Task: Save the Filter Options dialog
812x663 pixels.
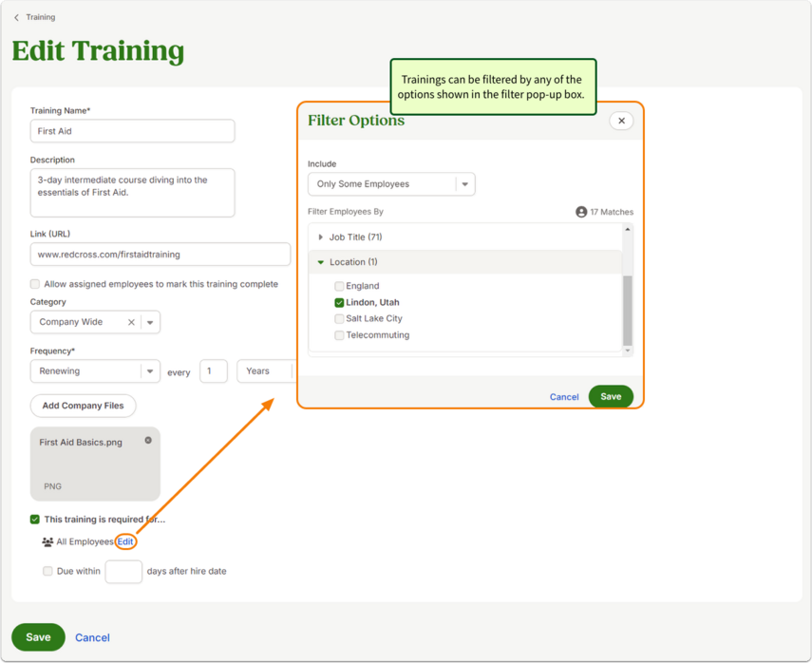Action: point(611,397)
